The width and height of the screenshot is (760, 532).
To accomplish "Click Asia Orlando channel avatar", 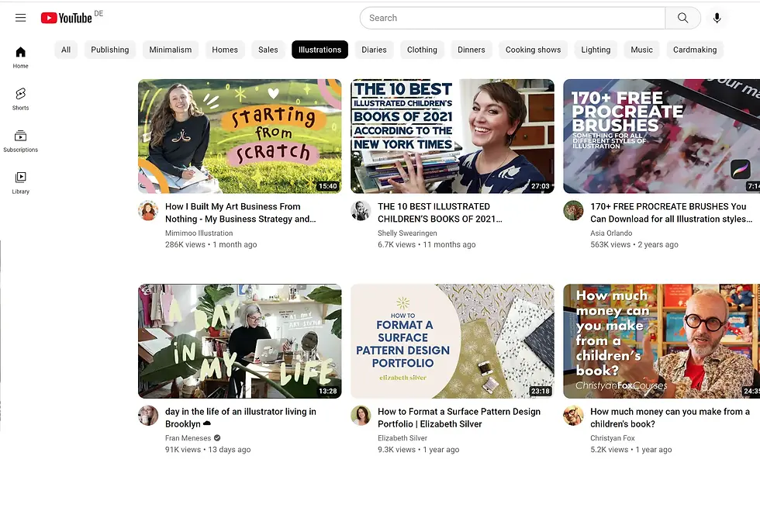I will 573,211.
